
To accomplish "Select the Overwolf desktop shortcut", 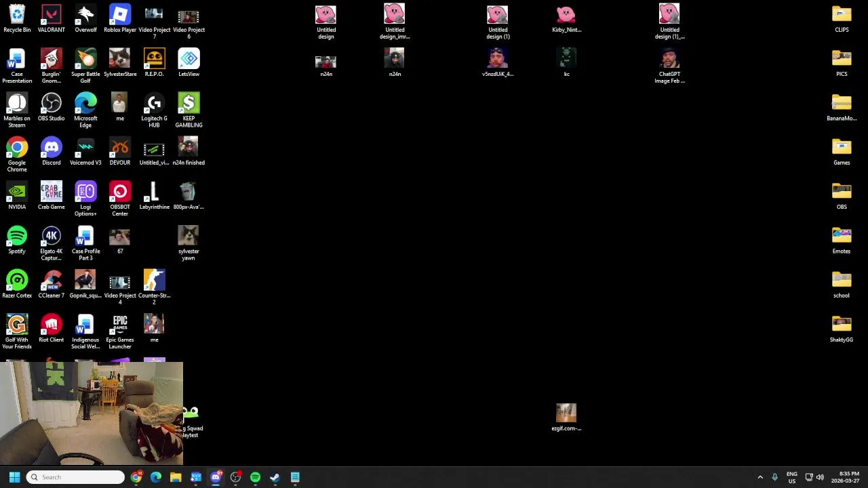I will 85,19.
